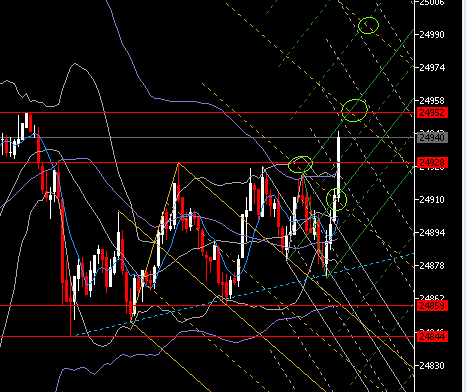Click the green ellipse near the 24910 level
This screenshot has width=466, height=392.
tap(336, 199)
